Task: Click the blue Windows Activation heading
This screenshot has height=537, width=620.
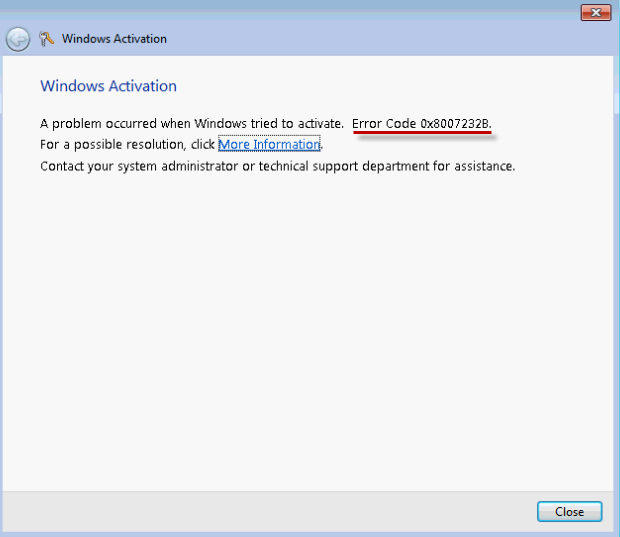Action: point(108,86)
